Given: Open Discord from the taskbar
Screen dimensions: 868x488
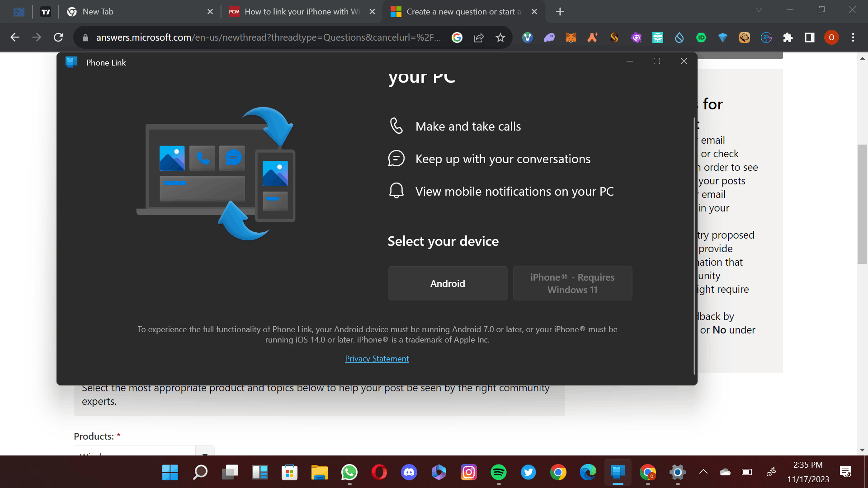Looking at the screenshot, I should click(x=409, y=473).
